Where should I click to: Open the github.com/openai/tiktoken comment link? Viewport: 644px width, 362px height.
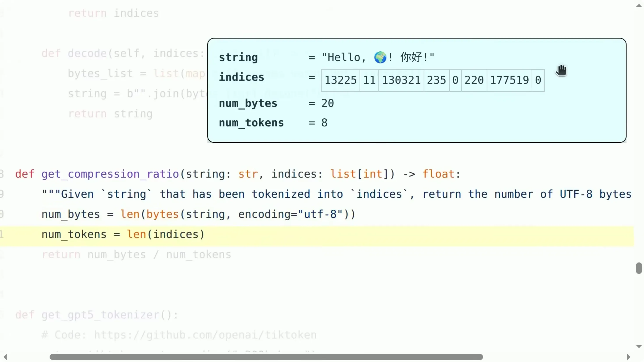click(205, 335)
